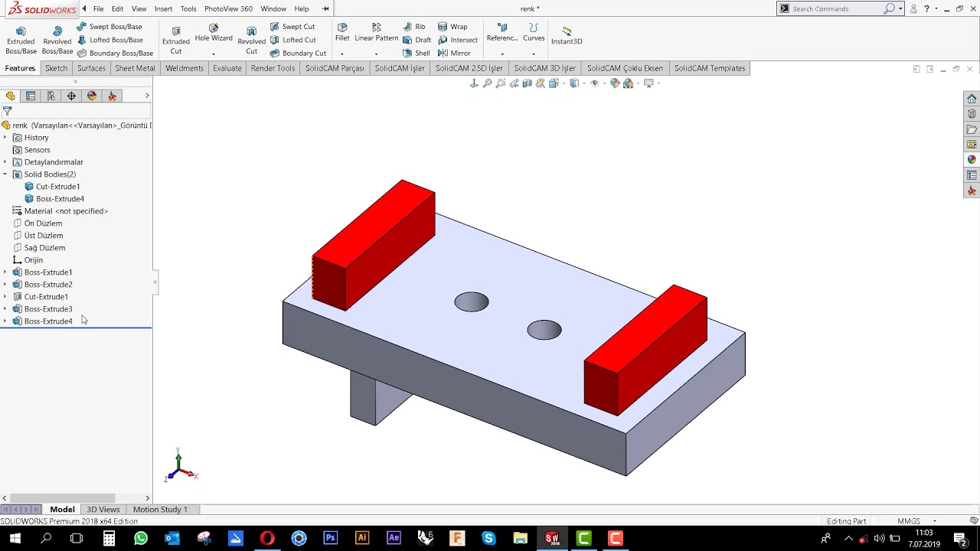
Task: Switch to the Sketch tab
Action: [x=56, y=68]
